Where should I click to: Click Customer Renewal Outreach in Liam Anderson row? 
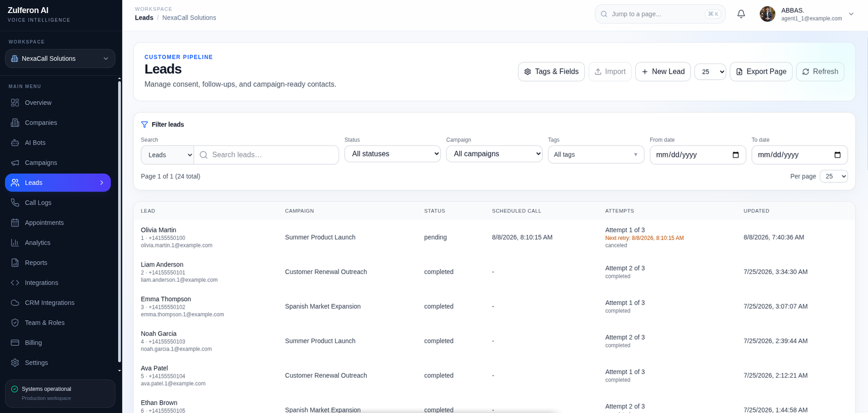pyautogui.click(x=326, y=272)
